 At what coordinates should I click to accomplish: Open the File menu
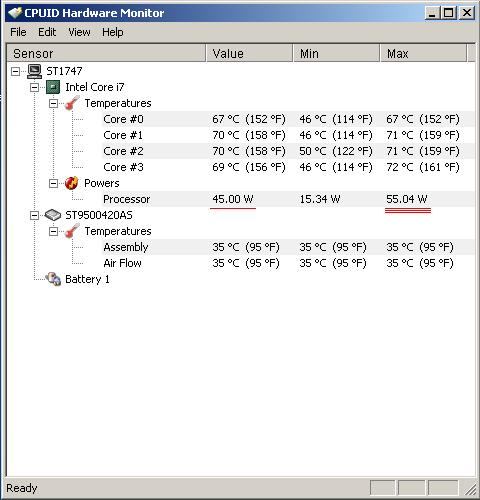(18, 32)
